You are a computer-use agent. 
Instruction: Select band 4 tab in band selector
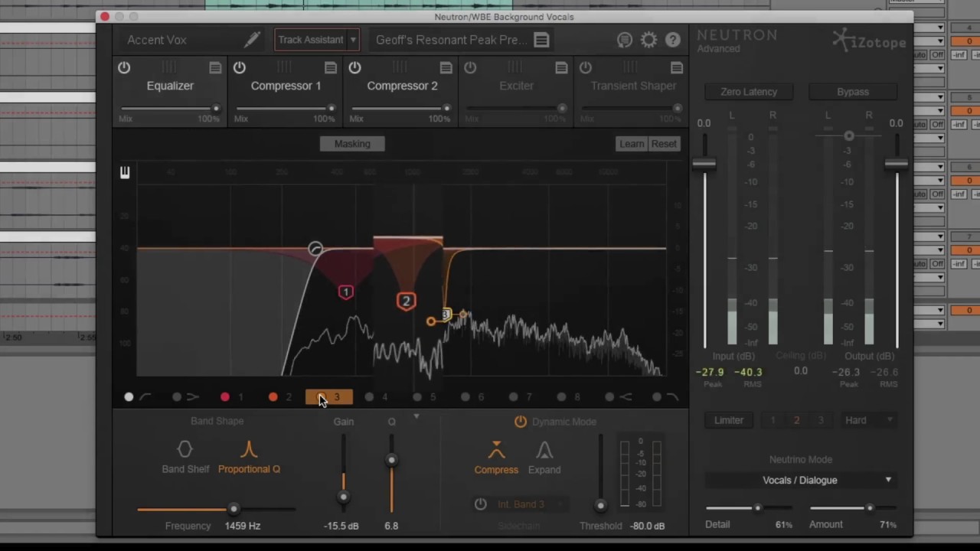pyautogui.click(x=377, y=397)
